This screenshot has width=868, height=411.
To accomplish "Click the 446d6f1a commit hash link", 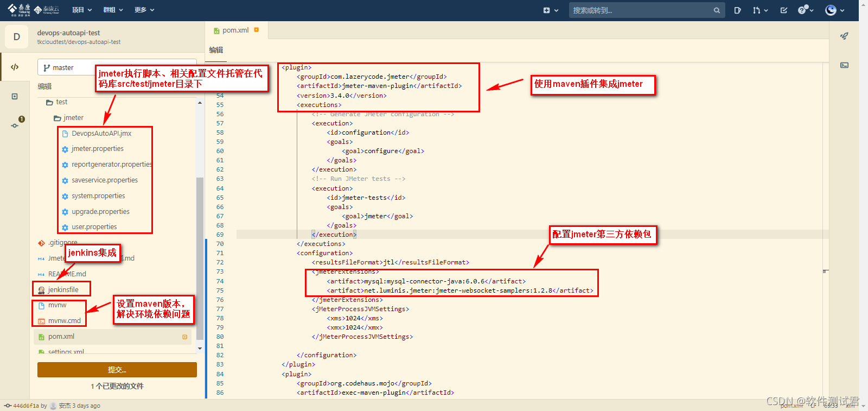I will (26, 406).
